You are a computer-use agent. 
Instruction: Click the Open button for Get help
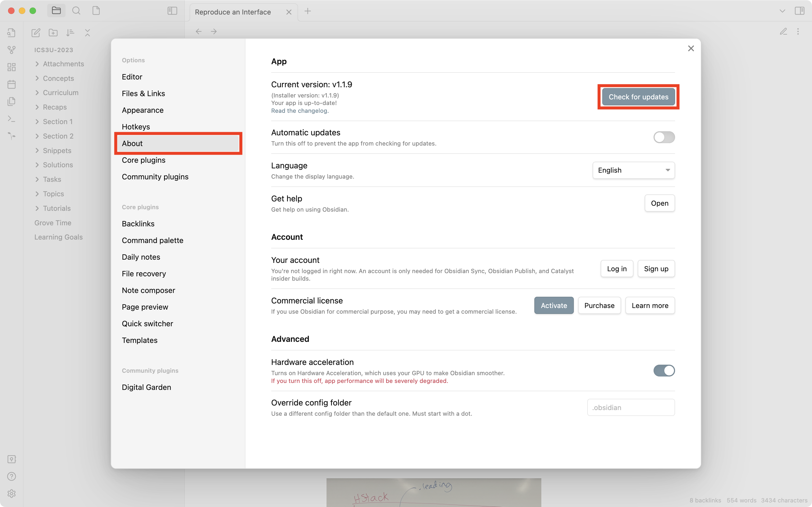[659, 203]
